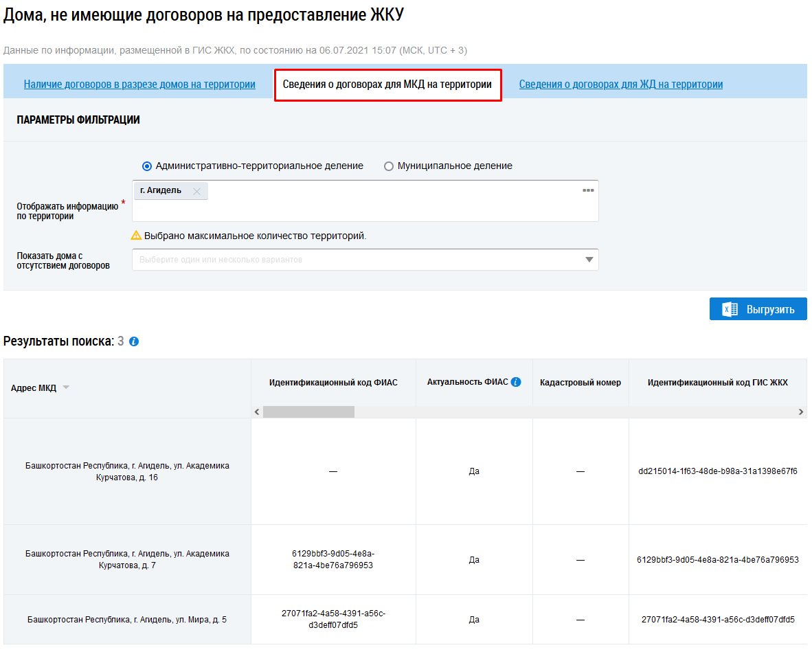
Task: Click the ПАРАМЕТРЫ ФИЛЬТРАЦИИ section heading
Action: (78, 120)
